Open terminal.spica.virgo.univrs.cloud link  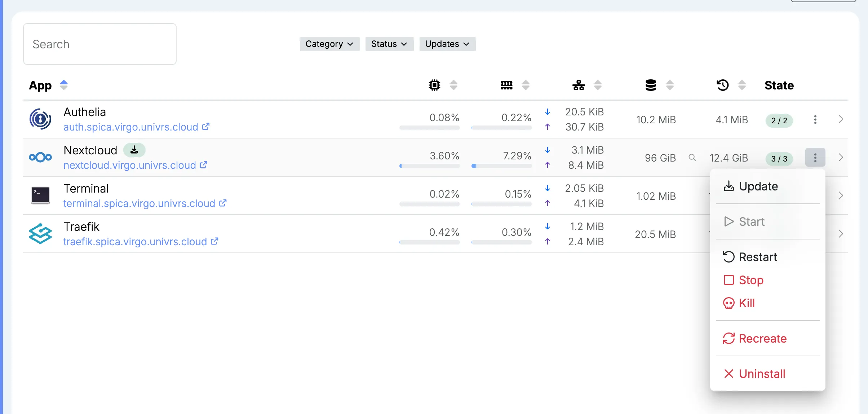pyautogui.click(x=139, y=203)
